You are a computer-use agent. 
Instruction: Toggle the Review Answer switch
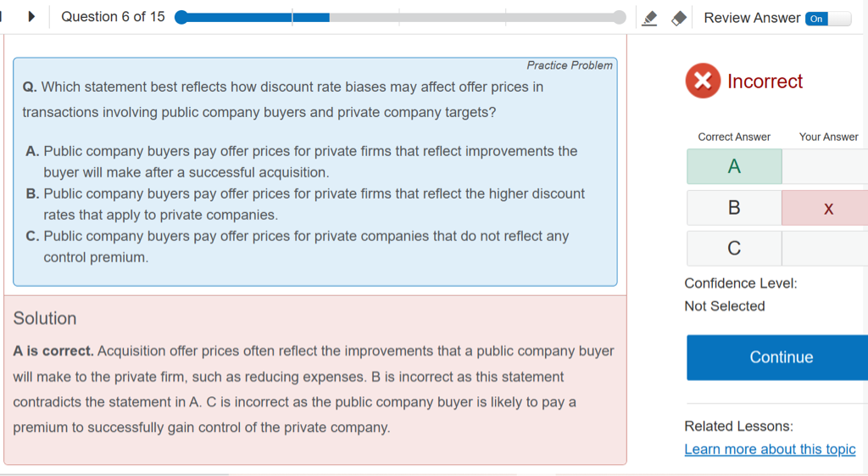(x=827, y=19)
